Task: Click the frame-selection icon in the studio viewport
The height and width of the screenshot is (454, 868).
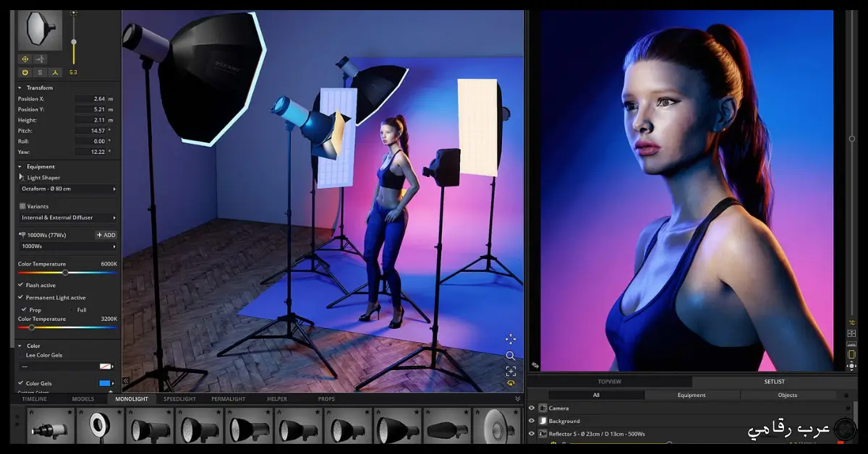Action: point(511,371)
